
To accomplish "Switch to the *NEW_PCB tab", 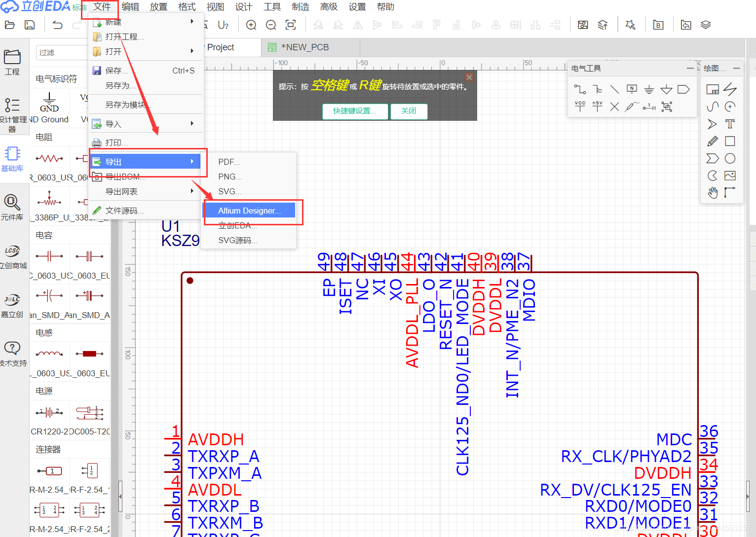I will [x=304, y=47].
